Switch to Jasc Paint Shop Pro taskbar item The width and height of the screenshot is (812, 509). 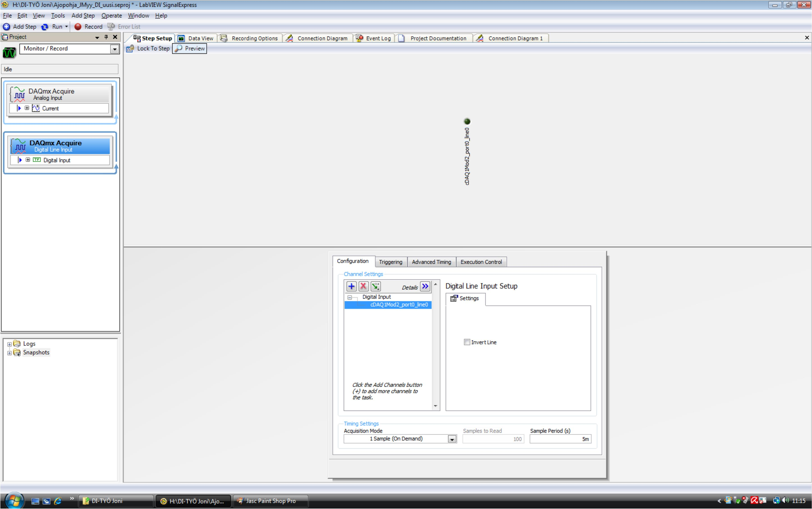coord(271,501)
